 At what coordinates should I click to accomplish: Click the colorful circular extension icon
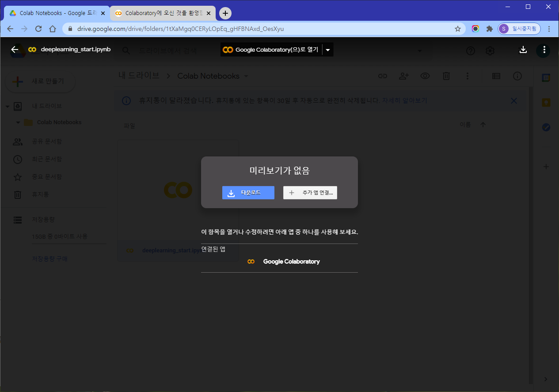(x=475, y=29)
